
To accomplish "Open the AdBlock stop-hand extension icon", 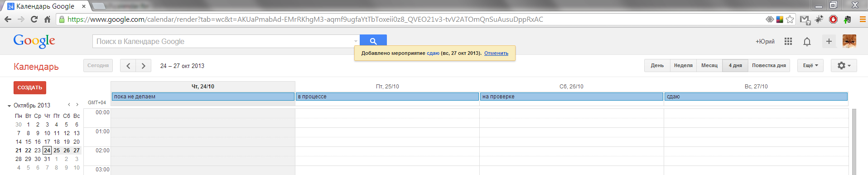I will tap(833, 19).
